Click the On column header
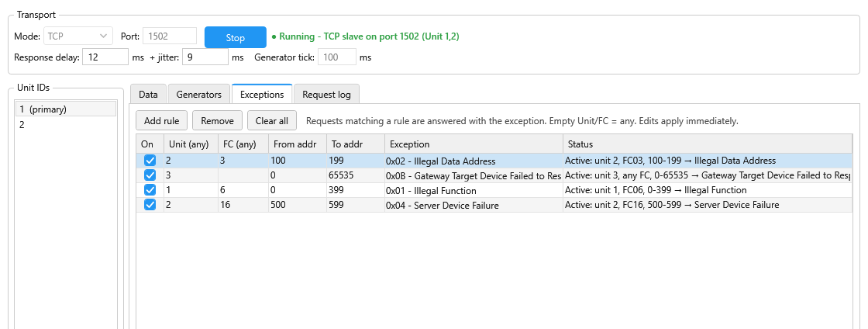Image resolution: width=868 pixels, height=329 pixels. [x=150, y=144]
